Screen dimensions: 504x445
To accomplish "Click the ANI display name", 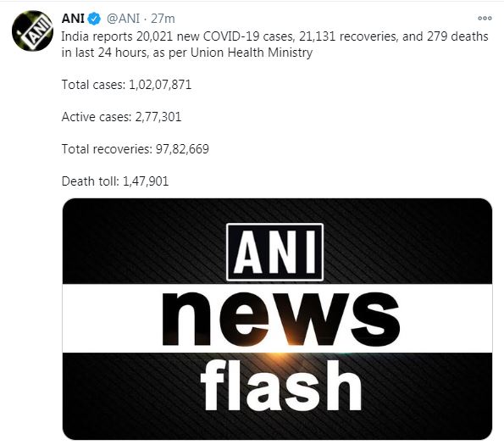I will (x=73, y=19).
